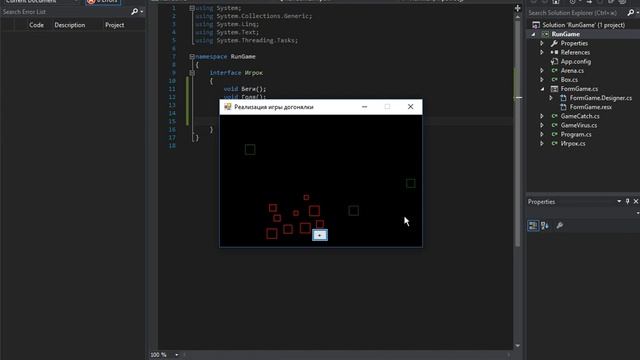Click the C# icon beside GameVirus.cs
640x360 pixels.
554,125
